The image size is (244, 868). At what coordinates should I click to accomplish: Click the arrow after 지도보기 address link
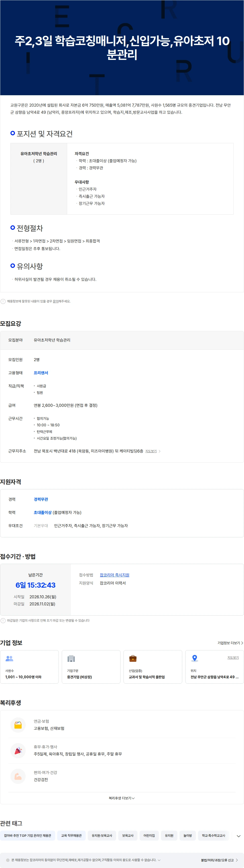(160, 451)
